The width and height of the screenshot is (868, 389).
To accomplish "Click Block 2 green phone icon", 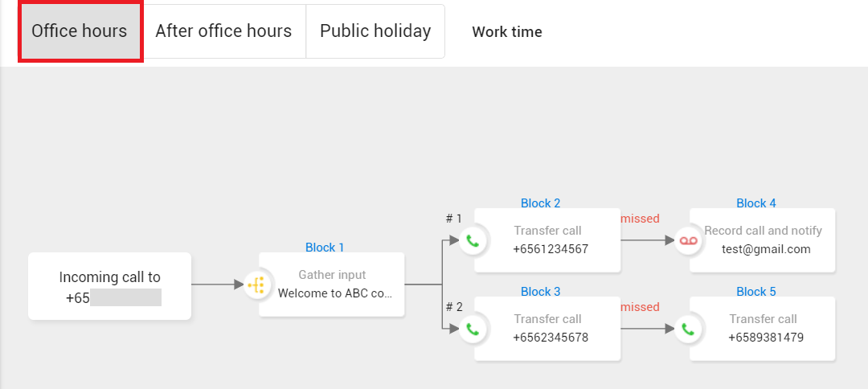I will pos(473,240).
